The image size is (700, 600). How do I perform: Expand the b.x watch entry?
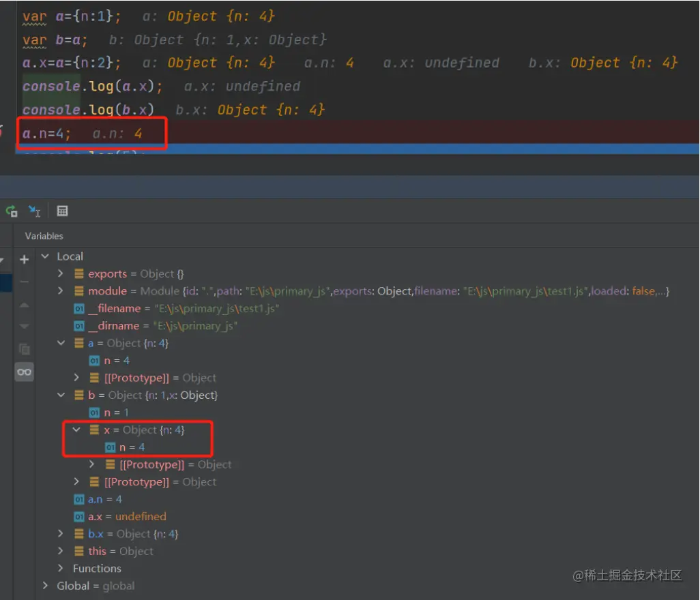(x=61, y=534)
